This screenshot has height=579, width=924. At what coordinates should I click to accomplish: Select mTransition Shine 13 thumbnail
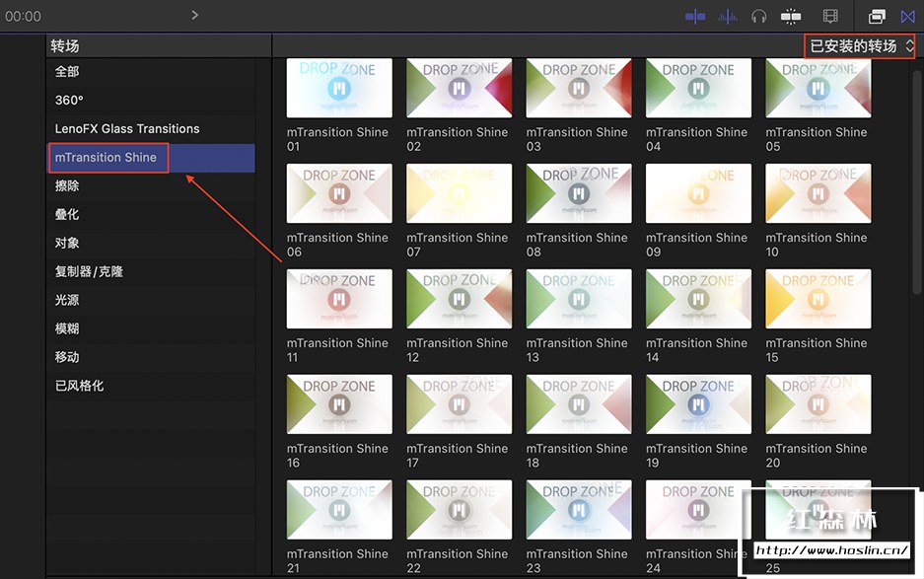[x=579, y=299]
